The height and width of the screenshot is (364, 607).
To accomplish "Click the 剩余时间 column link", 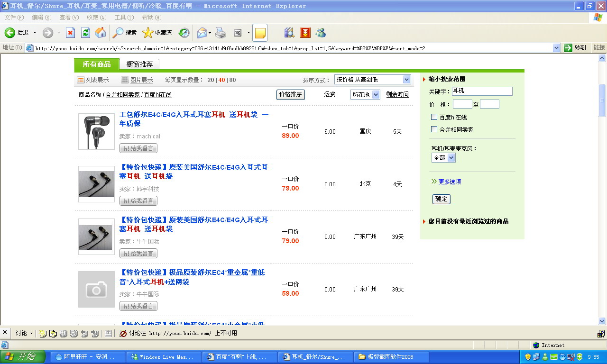I will [x=397, y=94].
